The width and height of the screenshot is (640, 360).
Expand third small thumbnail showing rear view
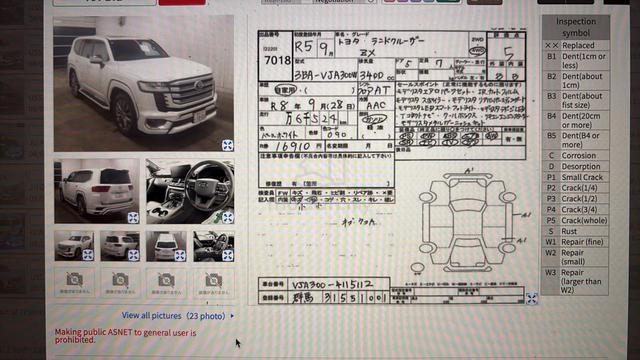[180, 256]
